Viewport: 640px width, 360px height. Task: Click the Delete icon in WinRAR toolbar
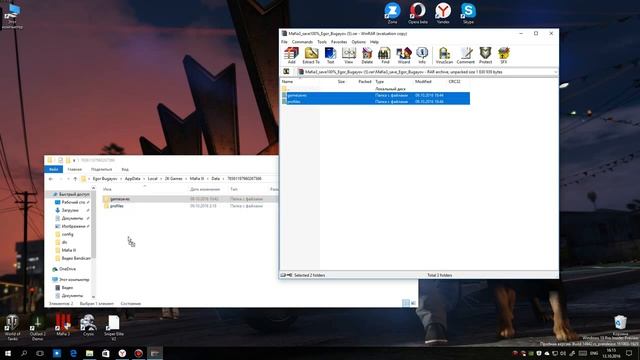(367, 55)
